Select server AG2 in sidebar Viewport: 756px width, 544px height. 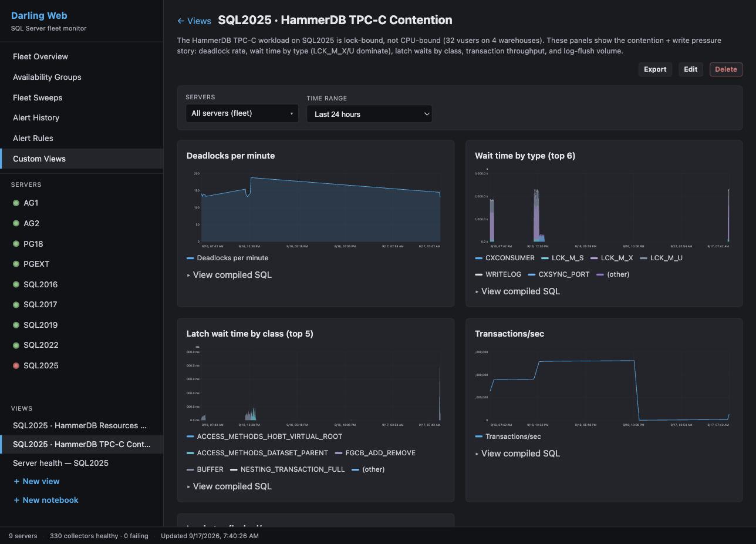82,223
